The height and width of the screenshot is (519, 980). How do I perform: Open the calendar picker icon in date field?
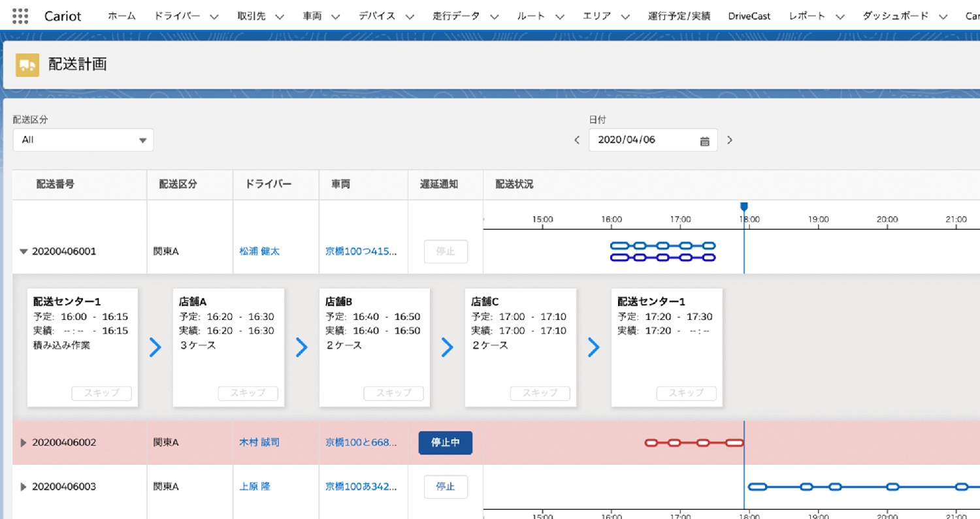coord(704,140)
